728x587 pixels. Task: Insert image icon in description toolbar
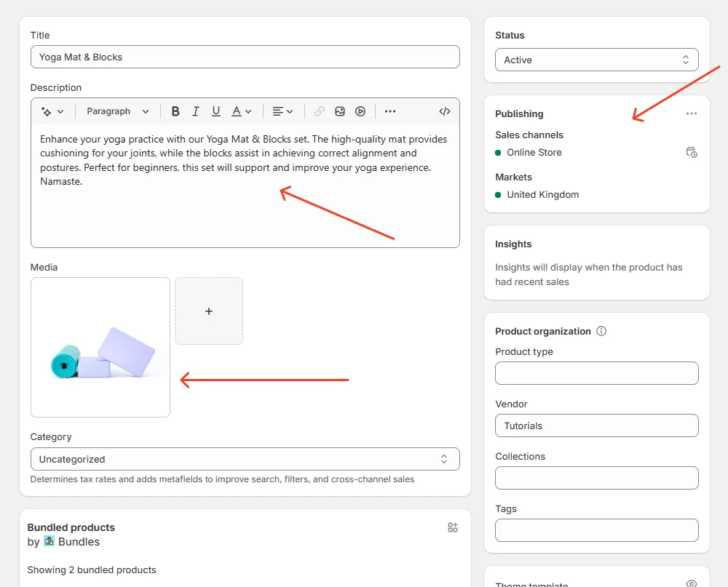pos(340,111)
